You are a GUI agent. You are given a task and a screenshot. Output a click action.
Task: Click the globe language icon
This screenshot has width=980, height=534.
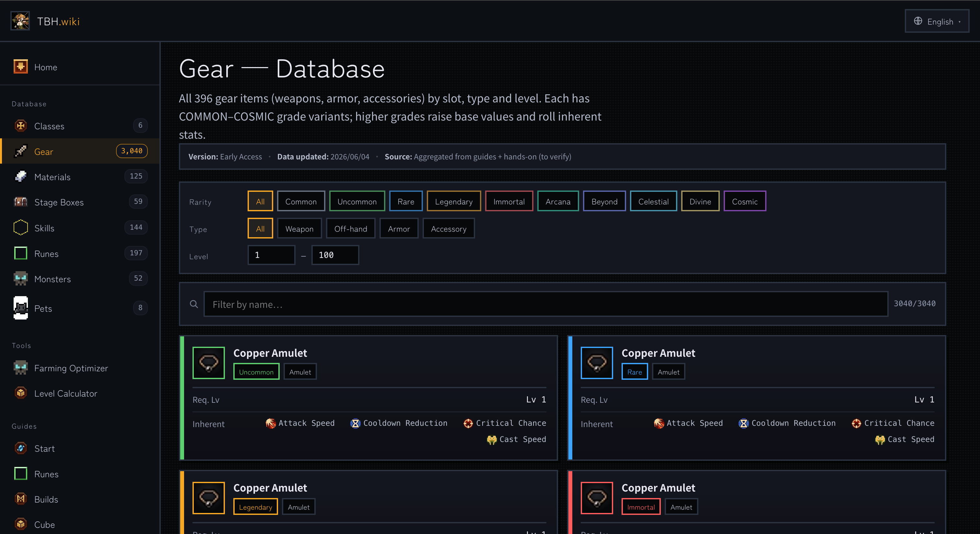click(918, 21)
